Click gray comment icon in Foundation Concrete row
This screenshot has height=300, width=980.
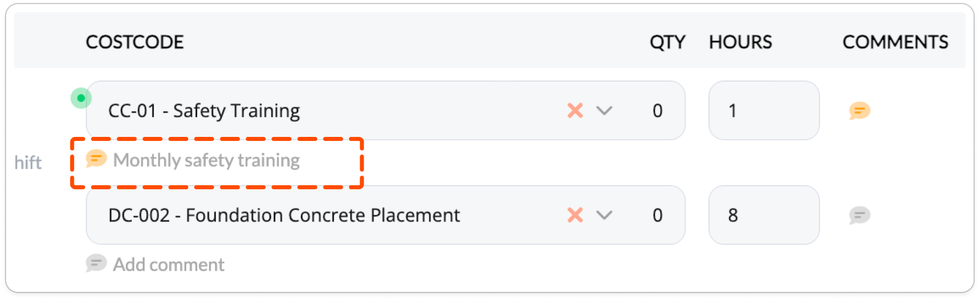[859, 215]
